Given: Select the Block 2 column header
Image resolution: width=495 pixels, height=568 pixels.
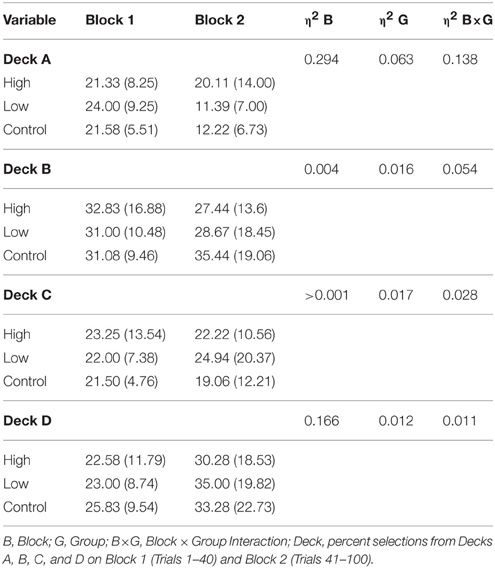Looking at the screenshot, I should point(220,20).
